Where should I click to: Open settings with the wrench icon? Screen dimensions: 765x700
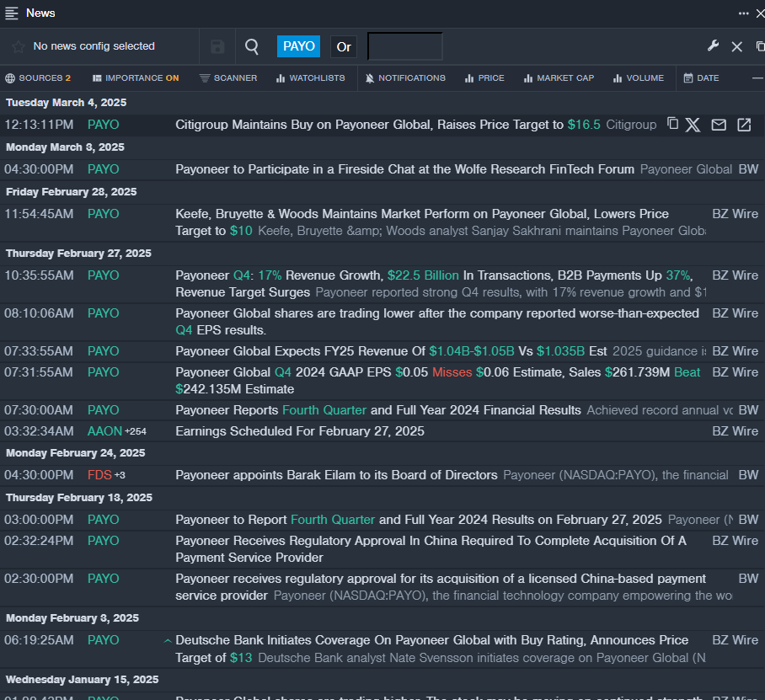pyautogui.click(x=713, y=46)
